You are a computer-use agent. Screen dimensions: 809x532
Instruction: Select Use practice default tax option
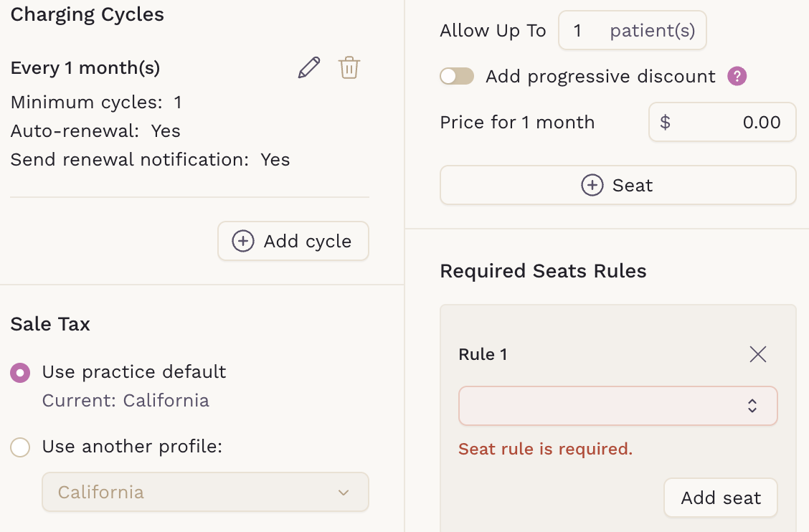pyautogui.click(x=20, y=373)
